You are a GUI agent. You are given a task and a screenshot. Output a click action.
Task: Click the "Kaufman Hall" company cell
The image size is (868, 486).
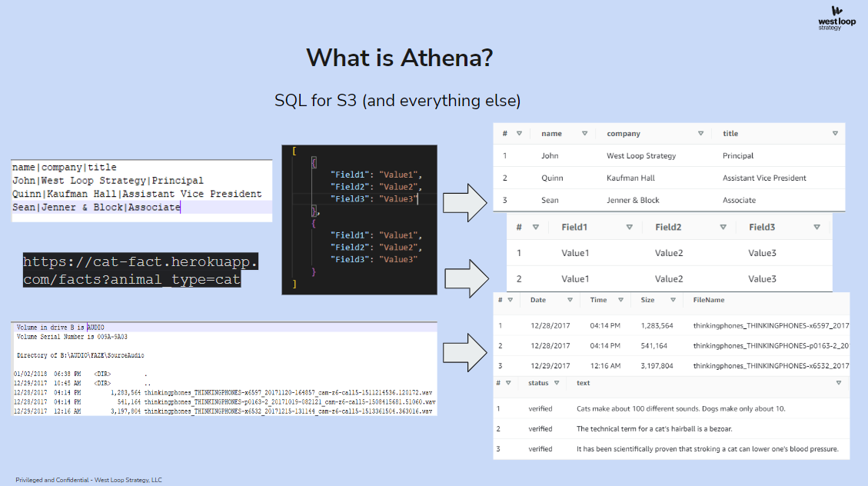click(x=630, y=178)
